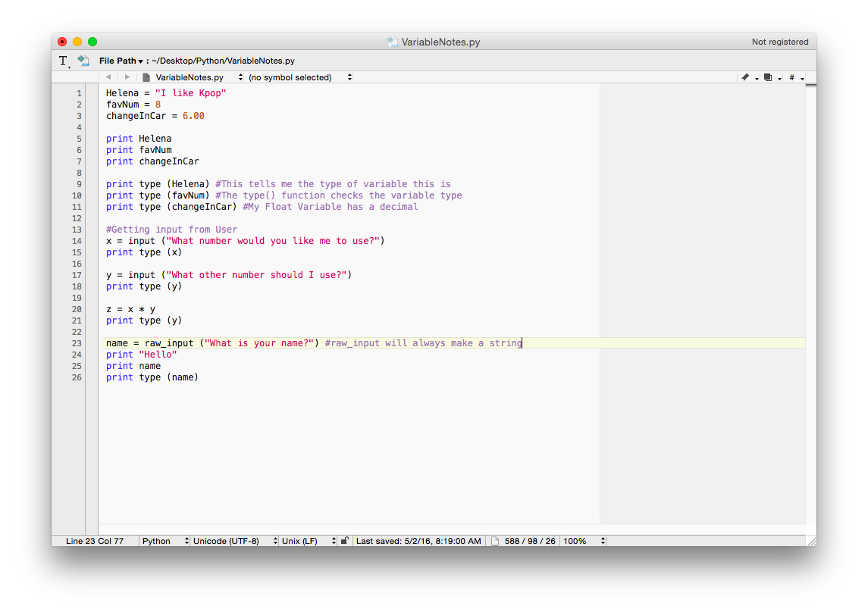The width and height of the screenshot is (868, 616).
Task: Click line number 23 in gutter
Action: click(77, 343)
